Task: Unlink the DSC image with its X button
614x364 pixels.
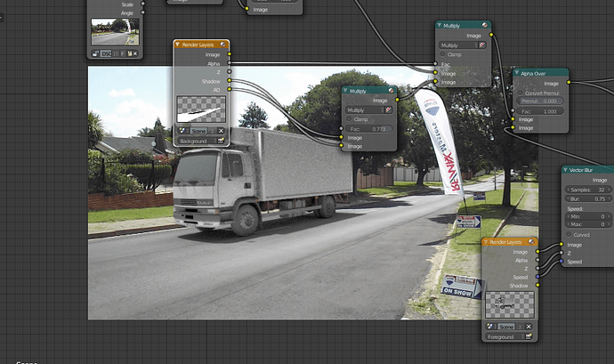Action: 135,53
